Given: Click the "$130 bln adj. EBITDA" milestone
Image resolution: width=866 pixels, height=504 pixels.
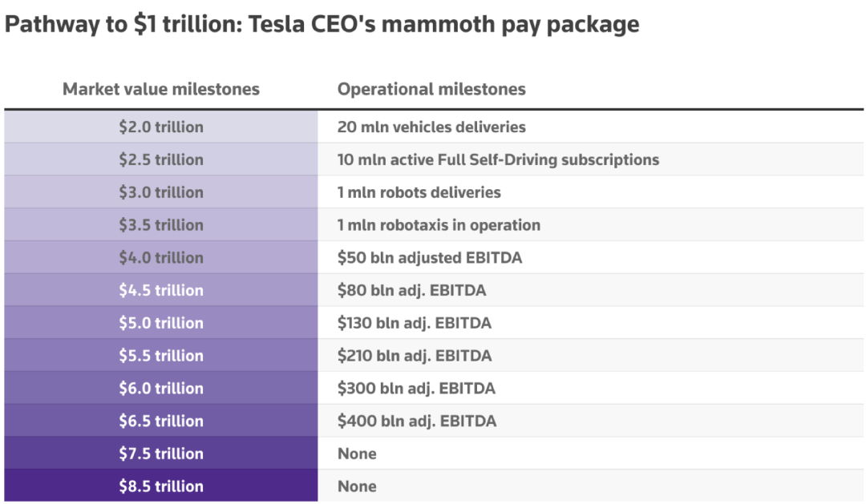Looking at the screenshot, I should click(414, 323).
